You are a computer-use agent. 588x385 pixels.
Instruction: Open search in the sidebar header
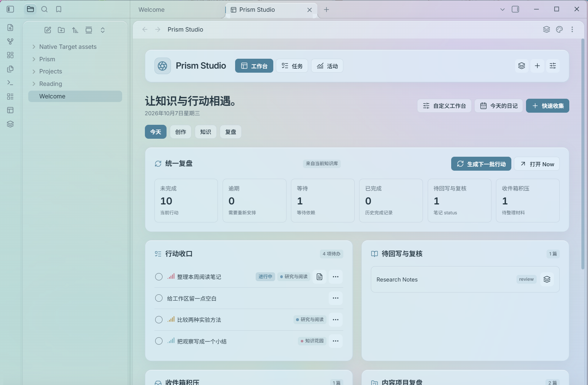[44, 9]
